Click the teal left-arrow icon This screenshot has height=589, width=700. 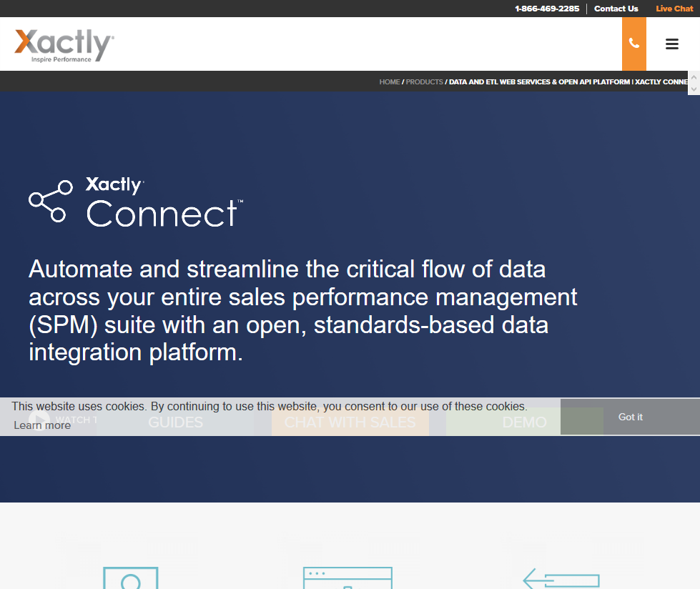pyautogui.click(x=561, y=579)
